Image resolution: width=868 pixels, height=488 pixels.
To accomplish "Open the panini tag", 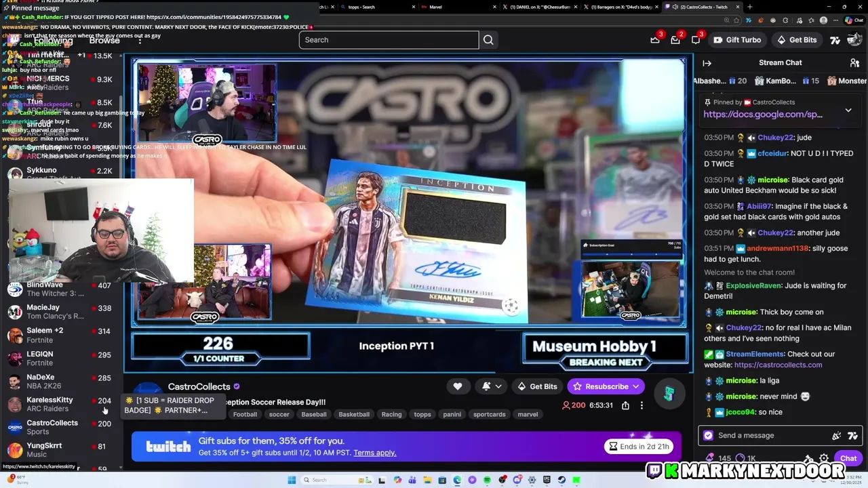I will [452, 414].
